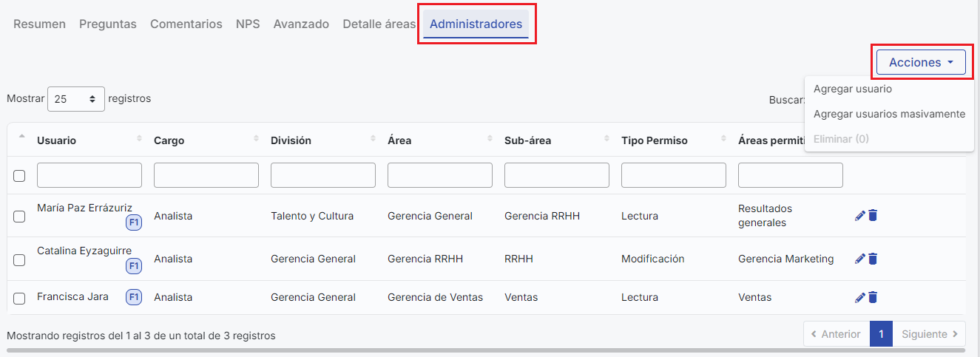Delete María Paz Errázuriz with trash icon
Screen dimensions: 980x357
(873, 216)
